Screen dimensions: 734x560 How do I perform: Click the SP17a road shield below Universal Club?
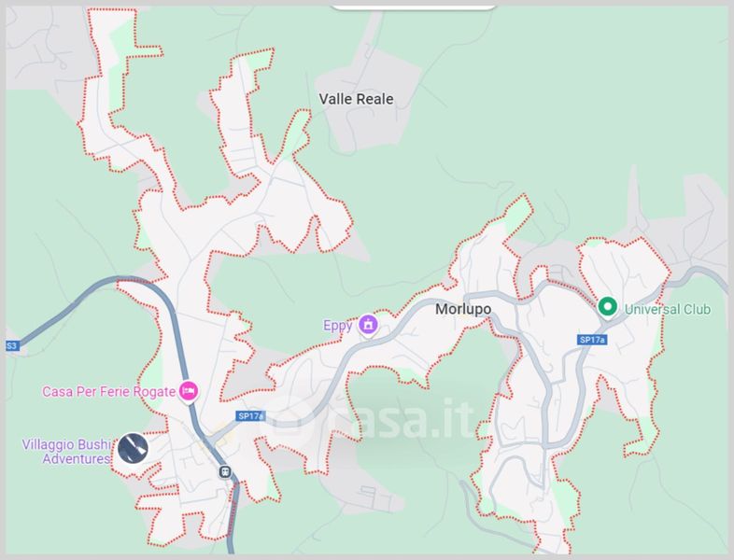tap(592, 340)
